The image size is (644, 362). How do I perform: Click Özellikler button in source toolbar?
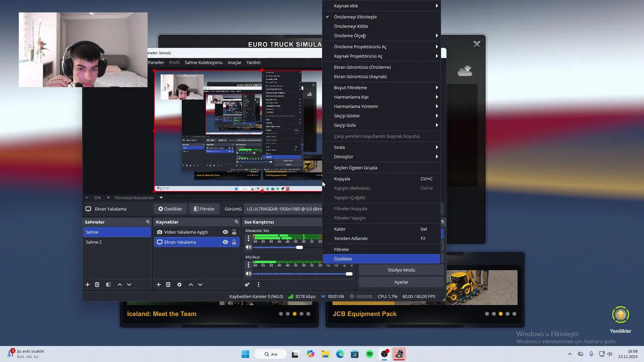[170, 209]
